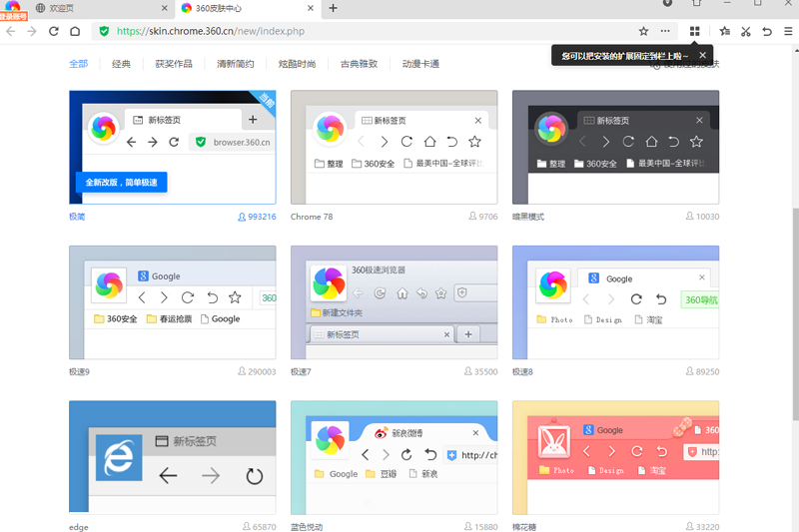Open the 极简 skin thumbnail
The height and width of the screenshot is (532, 799).
[x=173, y=147]
